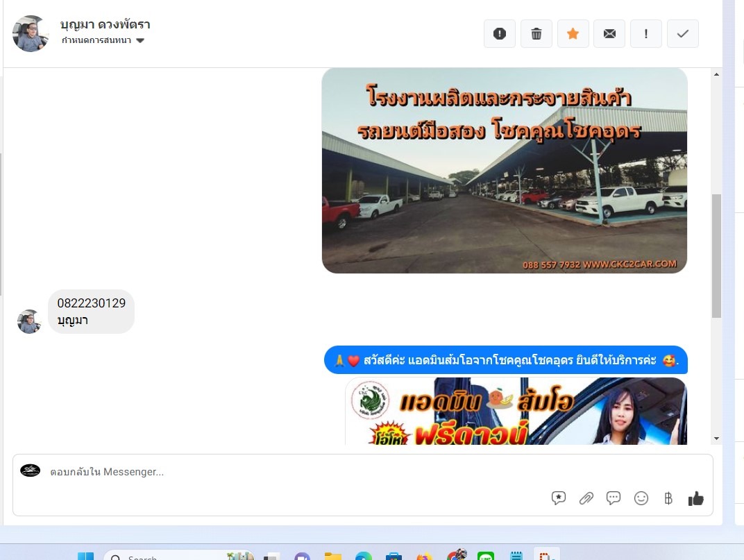Click the baht payment request icon
The width and height of the screenshot is (744, 560).
[668, 498]
